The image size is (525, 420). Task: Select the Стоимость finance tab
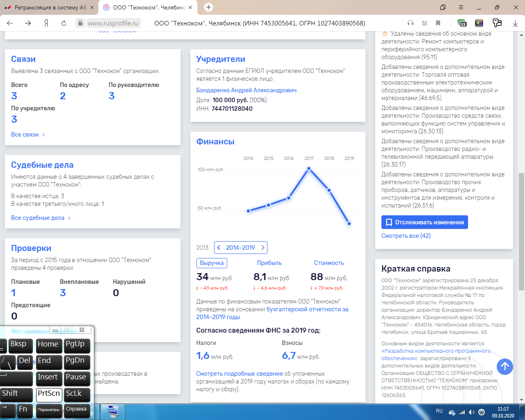[329, 263]
